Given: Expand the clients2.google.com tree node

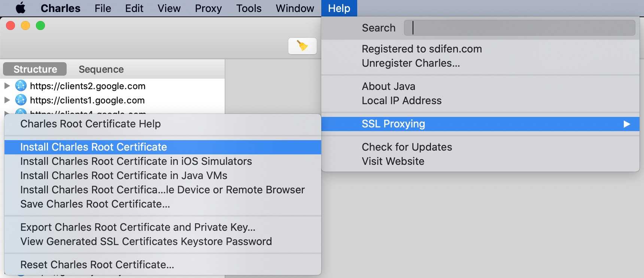Looking at the screenshot, I should pos(7,86).
